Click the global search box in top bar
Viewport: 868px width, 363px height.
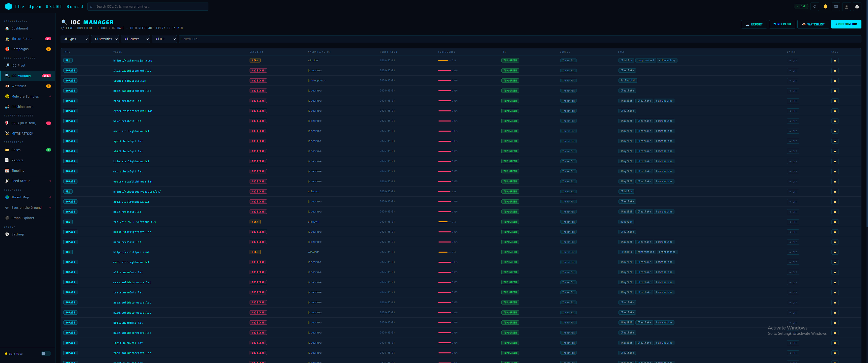click(x=148, y=6)
